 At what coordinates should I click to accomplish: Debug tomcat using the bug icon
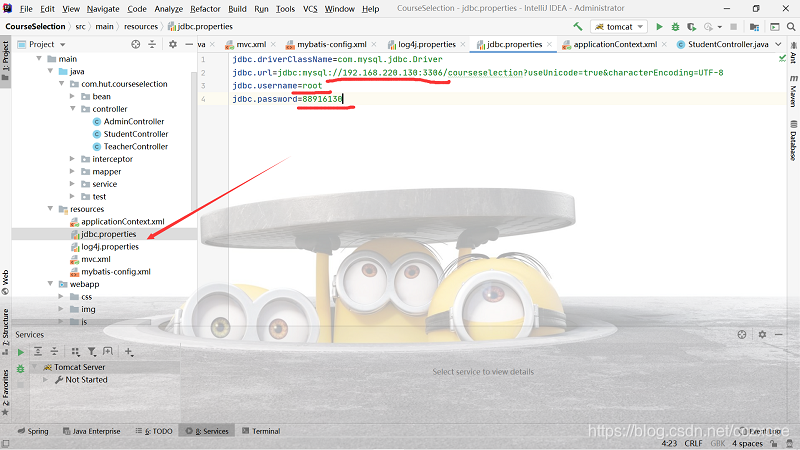point(676,27)
